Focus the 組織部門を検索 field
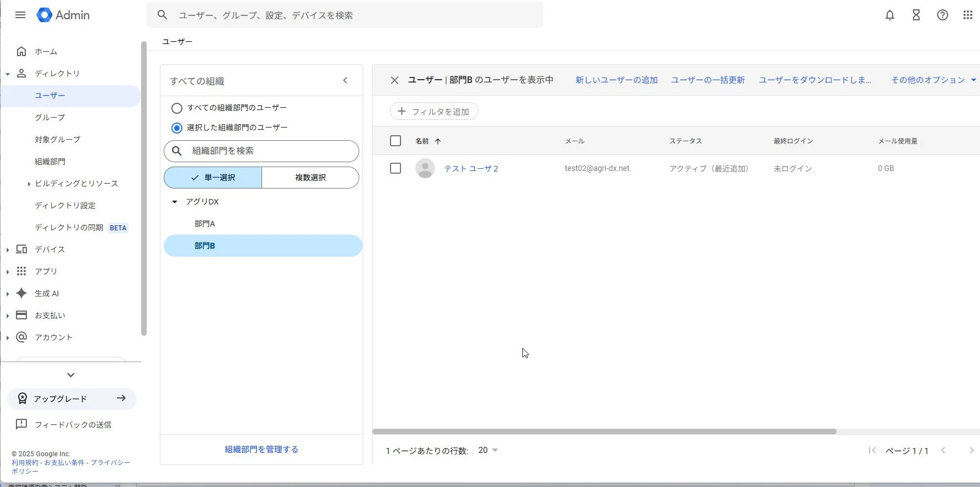Image resolution: width=980 pixels, height=487 pixels. pyautogui.click(x=261, y=151)
